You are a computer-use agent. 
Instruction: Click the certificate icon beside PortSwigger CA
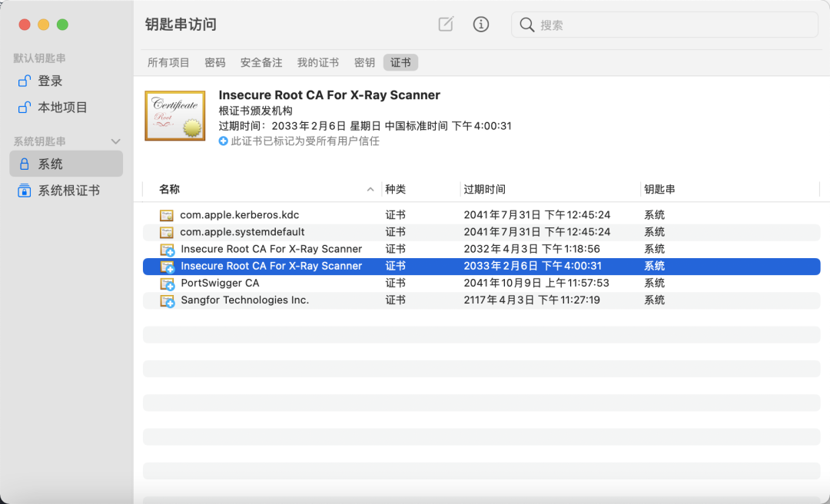[x=167, y=283]
